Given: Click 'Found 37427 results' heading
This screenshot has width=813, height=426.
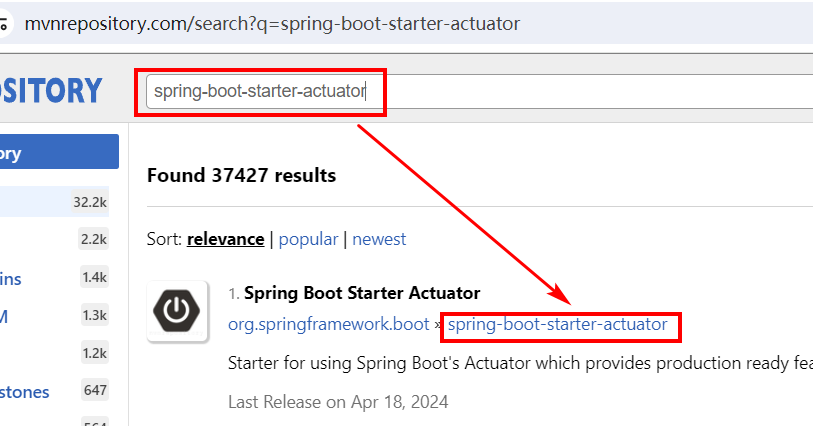Looking at the screenshot, I should (x=241, y=175).
